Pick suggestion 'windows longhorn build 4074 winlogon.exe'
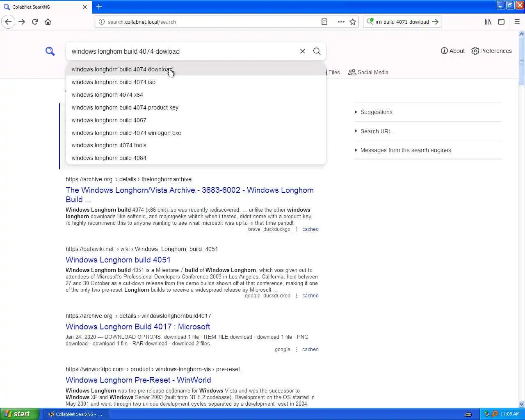Viewport: 525px width, 420px height. pos(196,133)
